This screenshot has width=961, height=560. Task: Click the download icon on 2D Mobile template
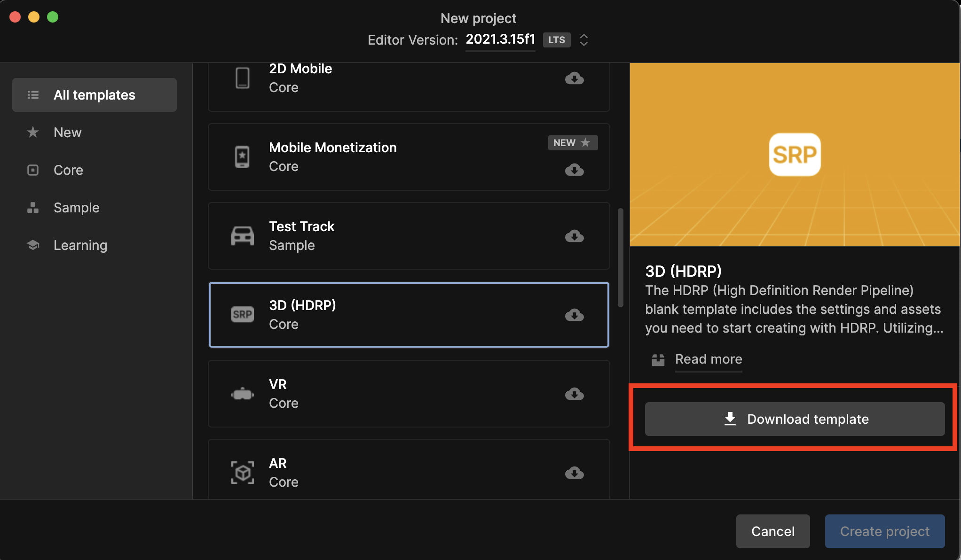click(575, 78)
